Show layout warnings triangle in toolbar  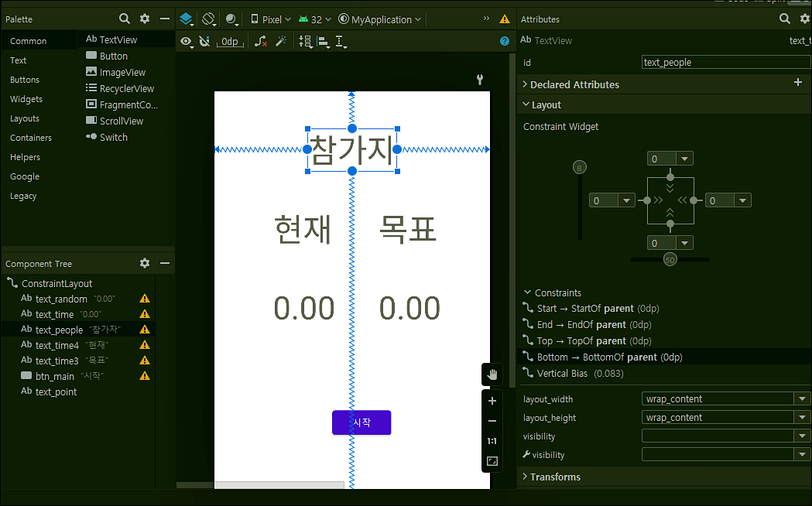(x=505, y=19)
